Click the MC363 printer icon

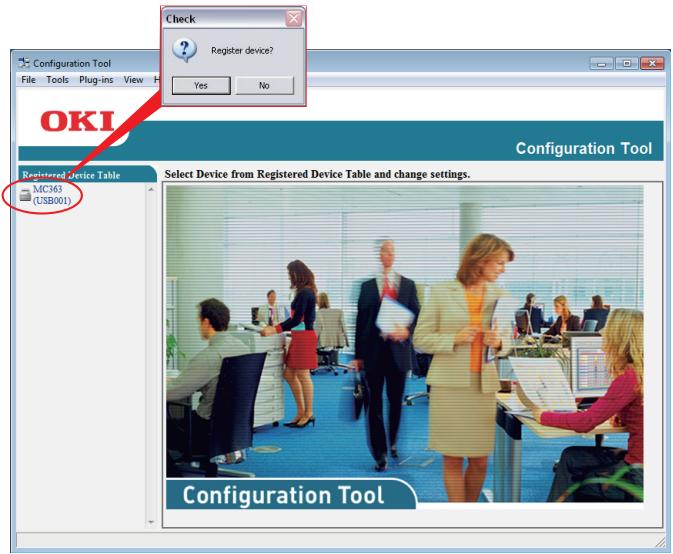point(25,195)
